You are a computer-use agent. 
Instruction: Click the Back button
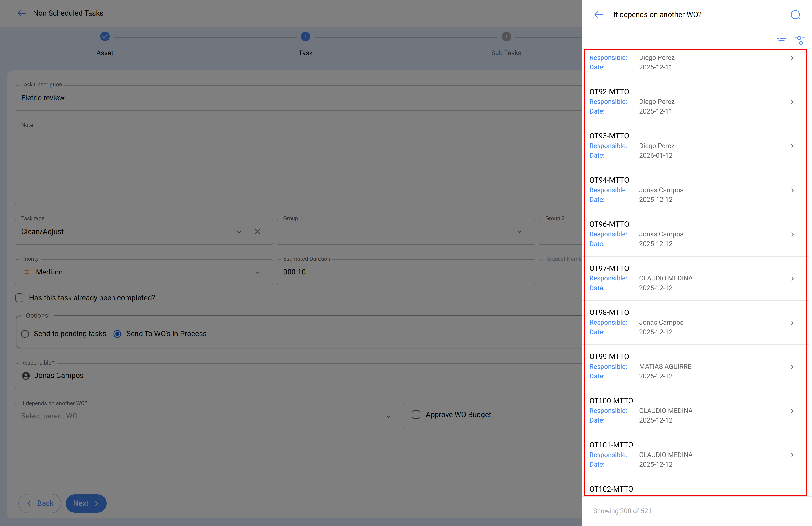40,503
